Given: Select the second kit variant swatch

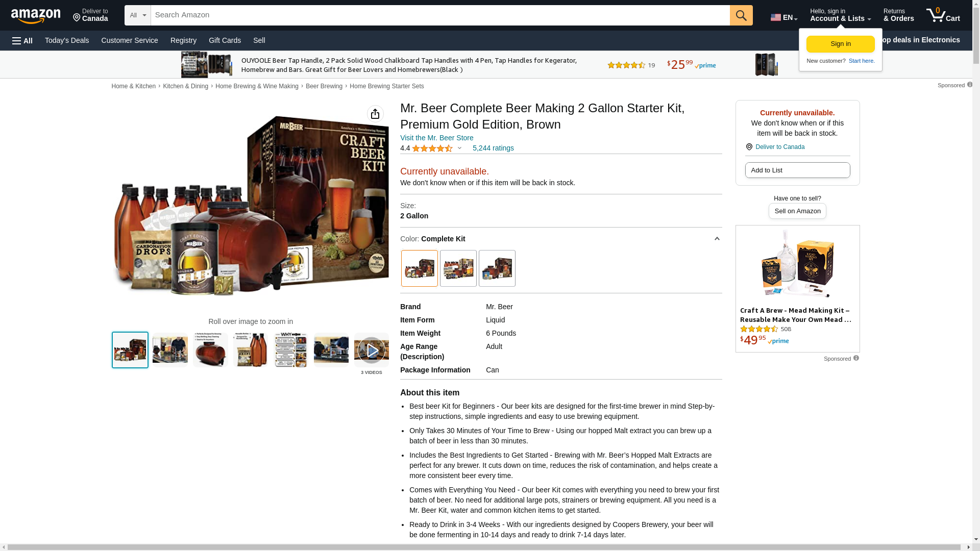Looking at the screenshot, I should point(458,268).
